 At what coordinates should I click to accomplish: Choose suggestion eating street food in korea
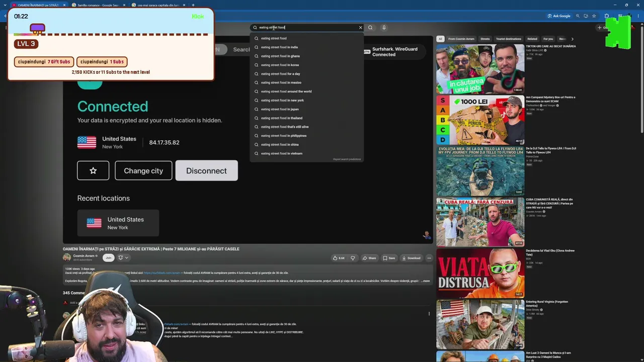[x=306, y=65]
